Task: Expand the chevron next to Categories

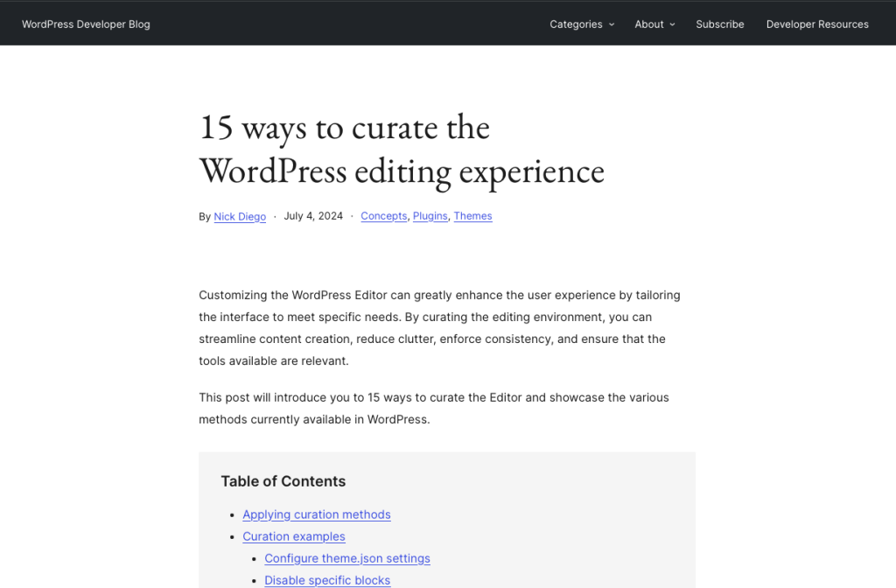Action: [x=612, y=24]
